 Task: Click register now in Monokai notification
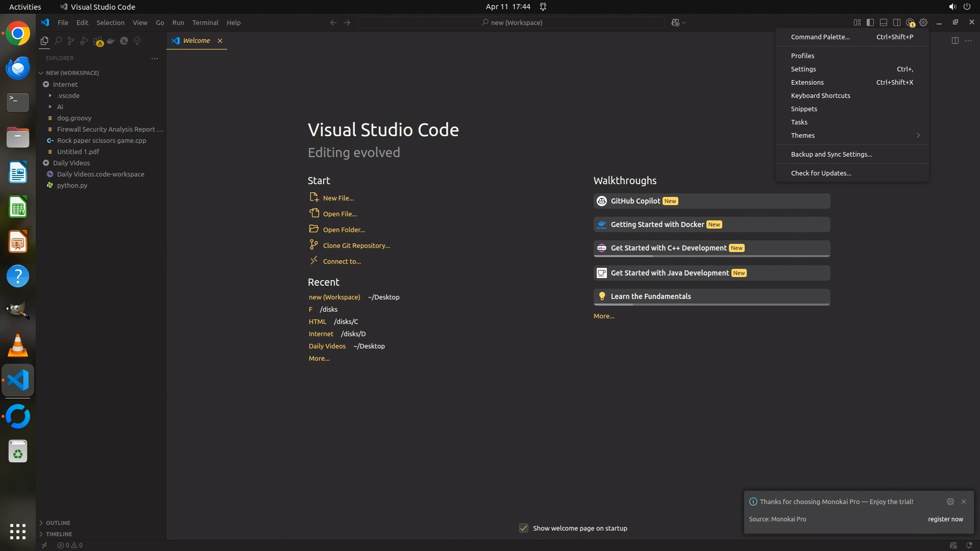pos(945,519)
